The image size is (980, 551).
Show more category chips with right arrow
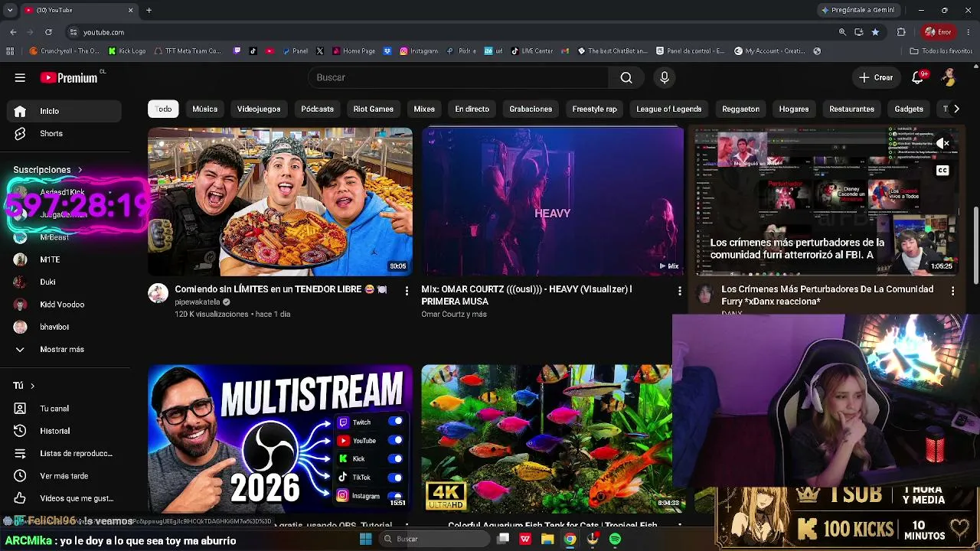[956, 109]
